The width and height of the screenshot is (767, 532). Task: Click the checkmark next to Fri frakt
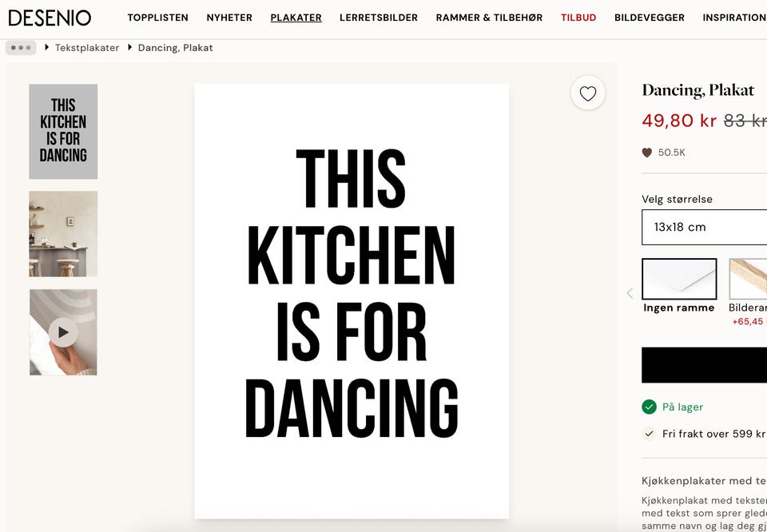(649, 433)
